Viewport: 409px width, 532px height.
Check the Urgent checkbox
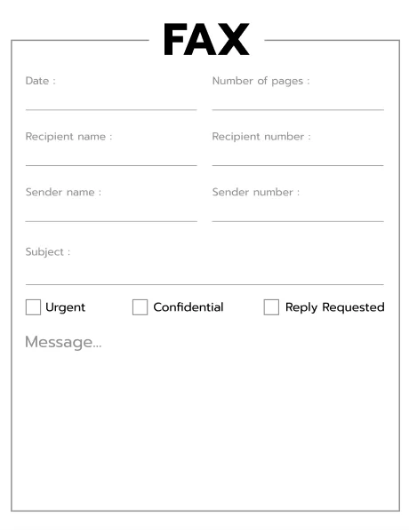33,307
